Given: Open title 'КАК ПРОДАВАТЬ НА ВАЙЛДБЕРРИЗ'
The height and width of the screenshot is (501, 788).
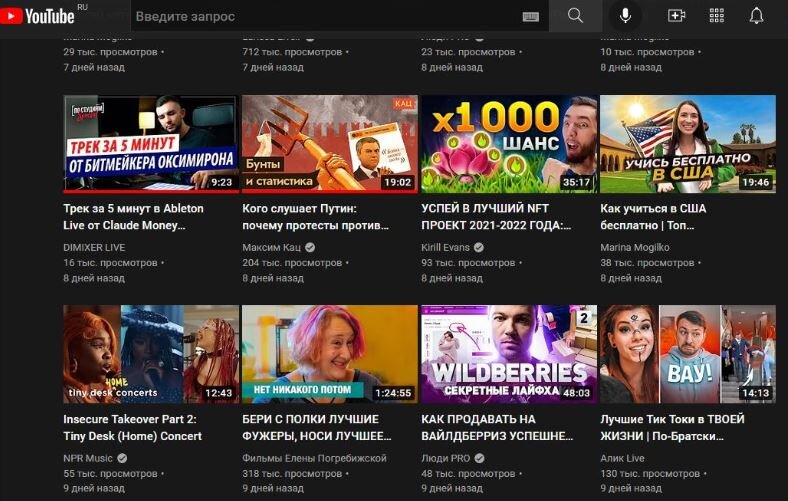Looking at the screenshot, I should (x=497, y=427).
